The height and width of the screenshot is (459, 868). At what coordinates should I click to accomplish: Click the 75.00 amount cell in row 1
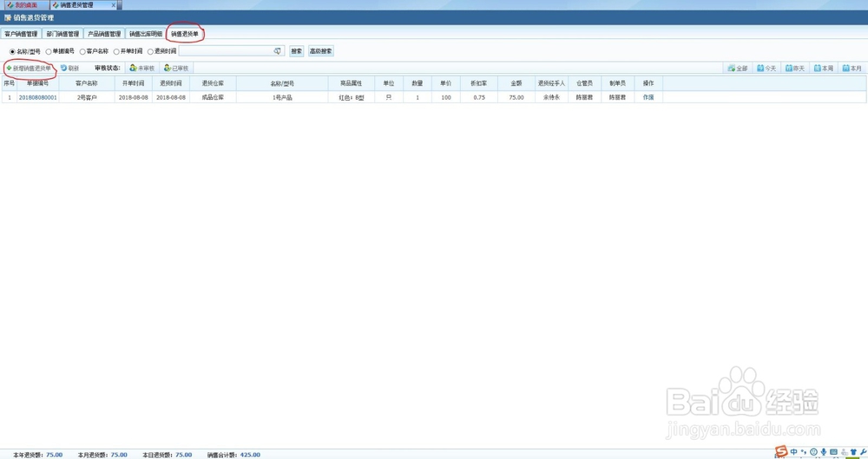coord(516,97)
